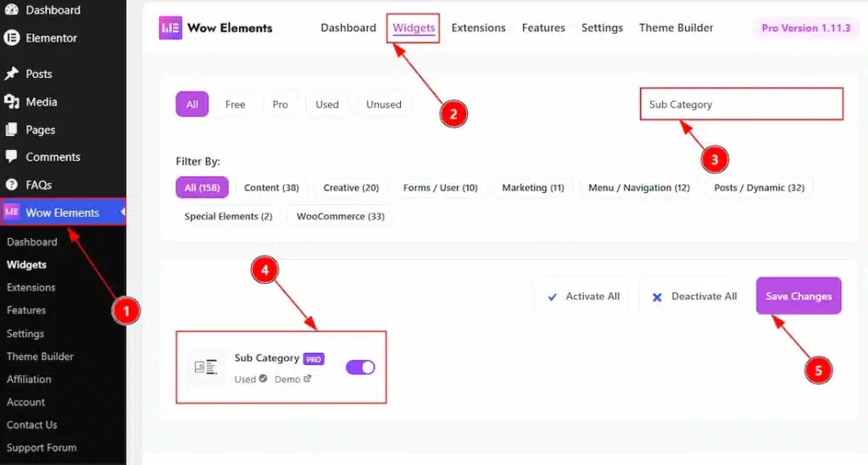Image resolution: width=868 pixels, height=465 pixels.
Task: Open the Theme Builder tab in header
Action: tap(676, 28)
